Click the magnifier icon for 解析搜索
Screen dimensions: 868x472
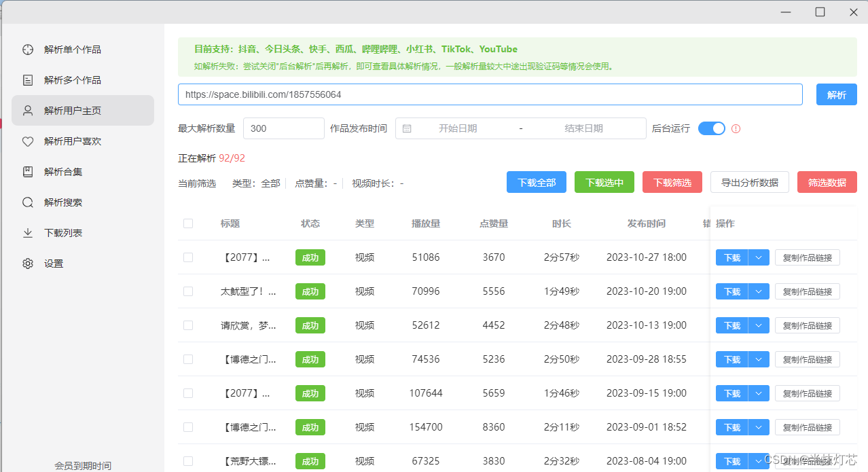(x=28, y=202)
